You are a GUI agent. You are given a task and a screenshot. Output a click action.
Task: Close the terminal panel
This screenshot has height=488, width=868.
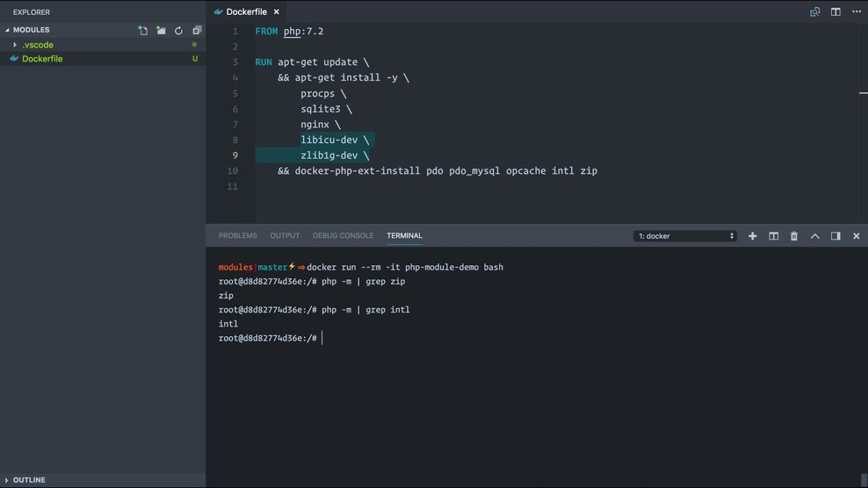[x=856, y=236]
